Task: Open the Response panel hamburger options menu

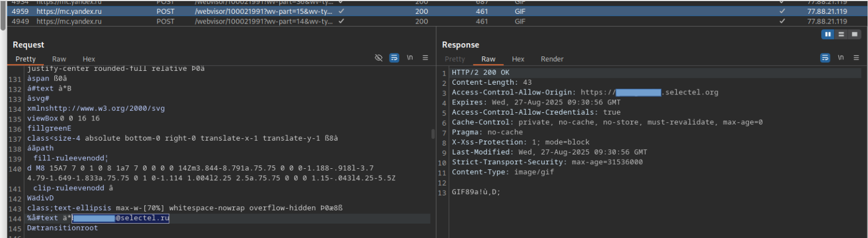Action: click(855, 58)
